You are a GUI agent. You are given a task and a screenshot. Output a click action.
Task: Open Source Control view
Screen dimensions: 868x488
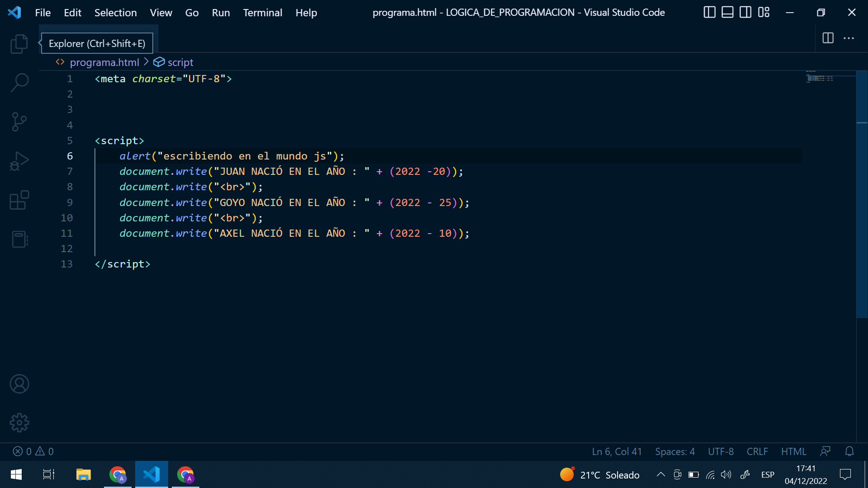[19, 122]
